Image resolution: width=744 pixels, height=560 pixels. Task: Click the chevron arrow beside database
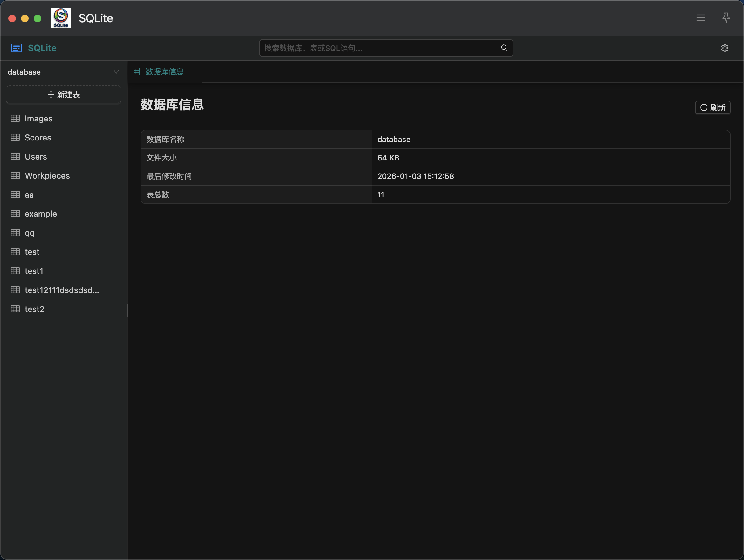tap(116, 72)
